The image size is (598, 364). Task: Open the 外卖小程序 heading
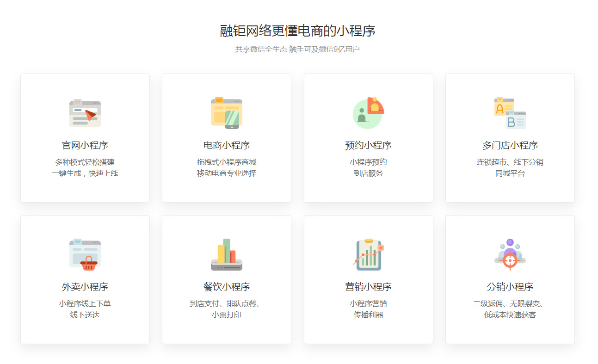[x=85, y=287]
